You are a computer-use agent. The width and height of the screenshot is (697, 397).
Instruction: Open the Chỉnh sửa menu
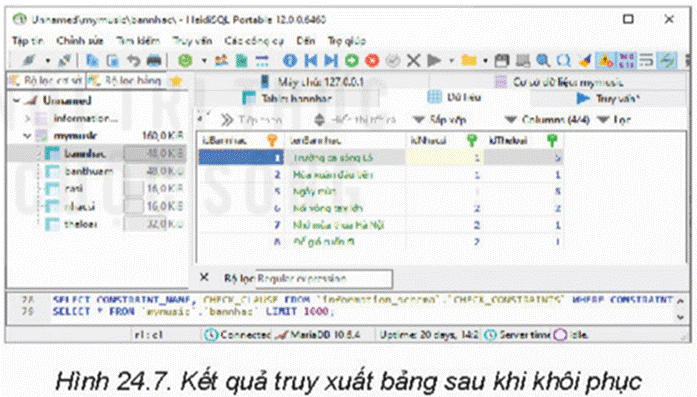[80, 41]
